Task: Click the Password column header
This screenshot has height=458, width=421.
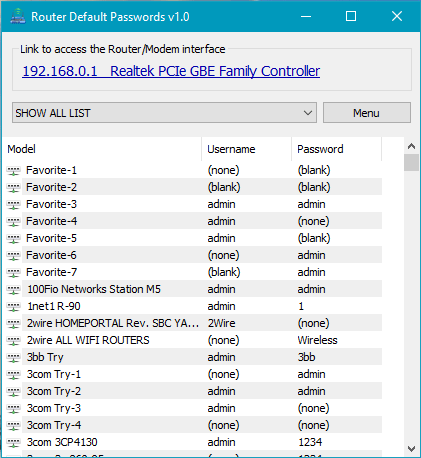Action: pyautogui.click(x=337, y=149)
